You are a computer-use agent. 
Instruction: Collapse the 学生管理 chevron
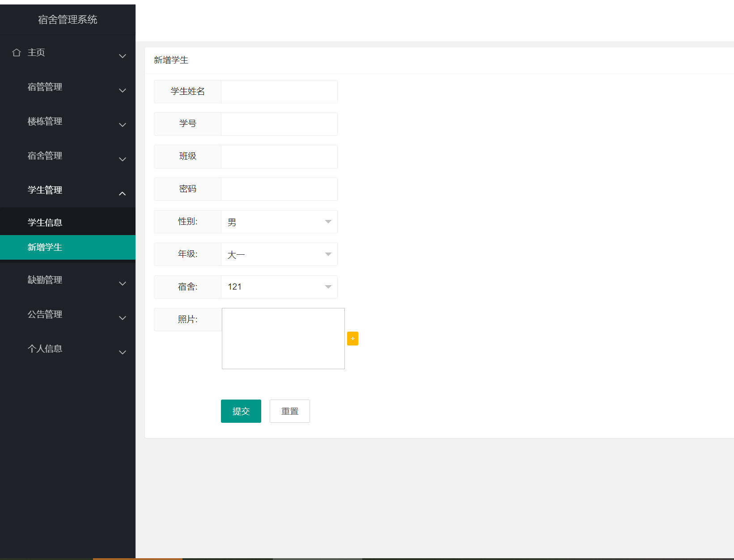[122, 194]
